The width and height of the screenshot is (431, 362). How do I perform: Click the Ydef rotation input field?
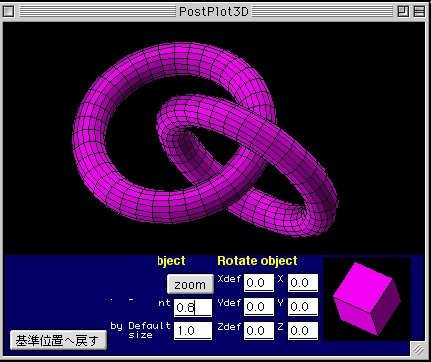(x=259, y=307)
